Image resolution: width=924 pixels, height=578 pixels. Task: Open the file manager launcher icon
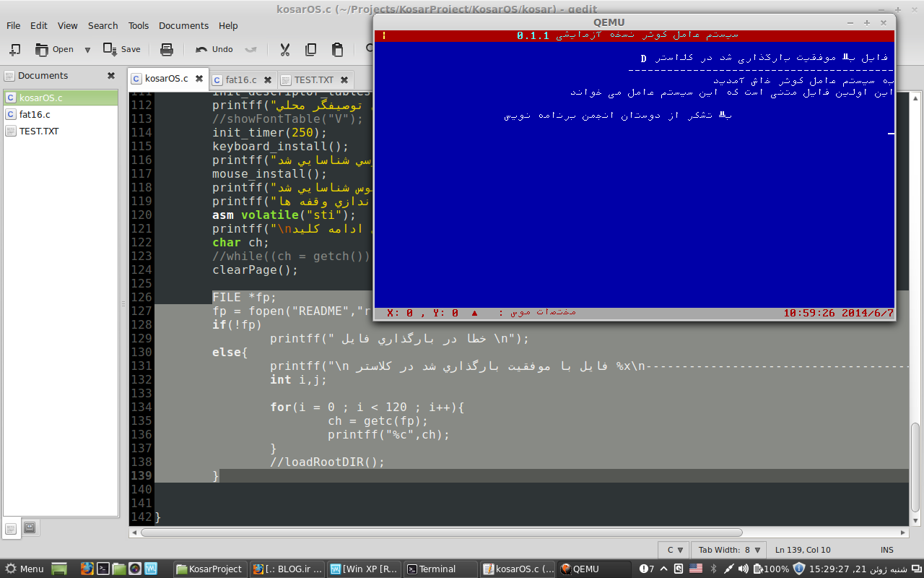[x=119, y=569]
